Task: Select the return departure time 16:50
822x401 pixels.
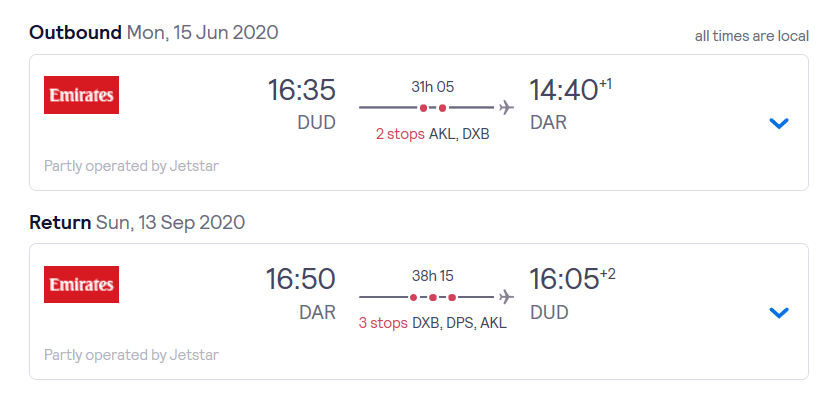Action: pos(300,280)
